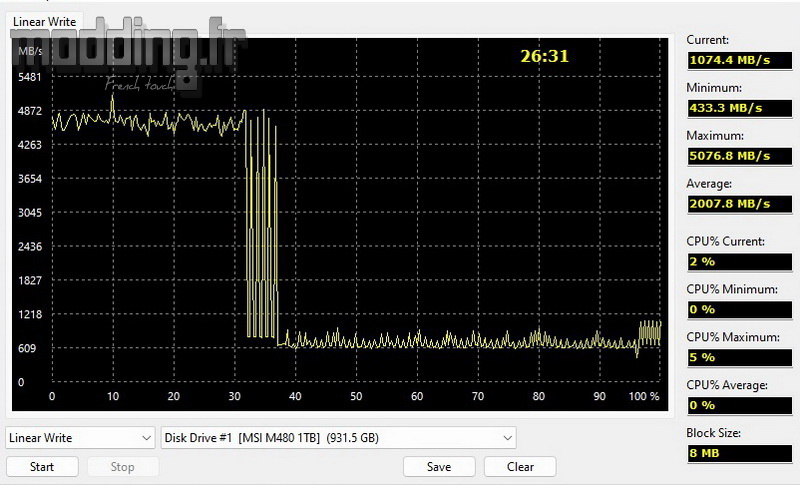The width and height of the screenshot is (800, 485).
Task: Click the 4872 y-axis label
Action: tap(30, 111)
